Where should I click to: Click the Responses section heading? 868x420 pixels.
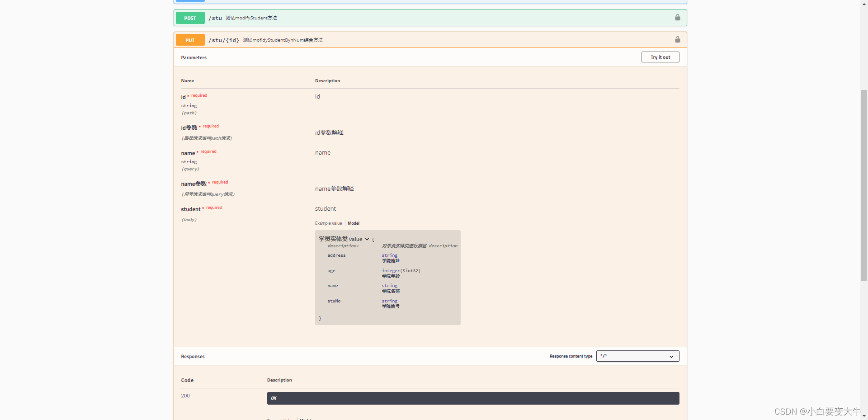coord(193,356)
